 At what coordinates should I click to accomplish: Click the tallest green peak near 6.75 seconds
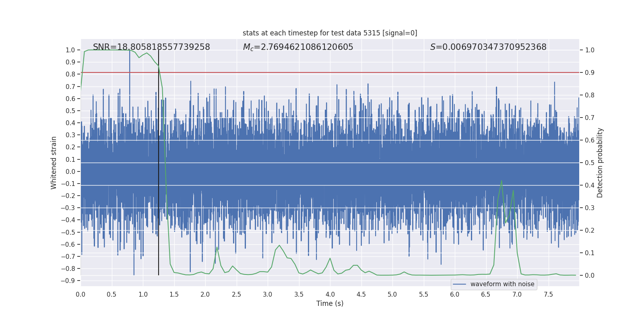[x=501, y=181]
